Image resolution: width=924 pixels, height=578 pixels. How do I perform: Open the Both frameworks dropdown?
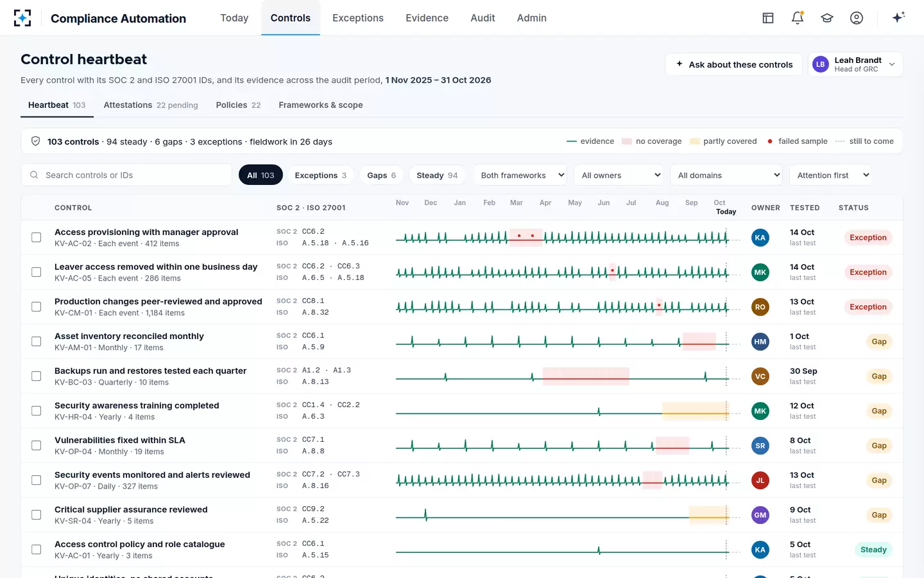[521, 175]
